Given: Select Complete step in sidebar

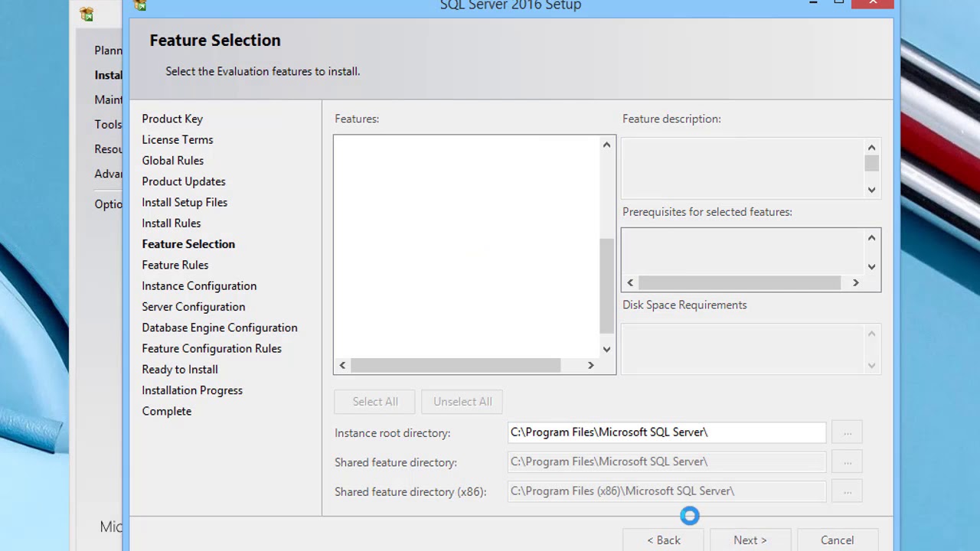Looking at the screenshot, I should [x=167, y=411].
